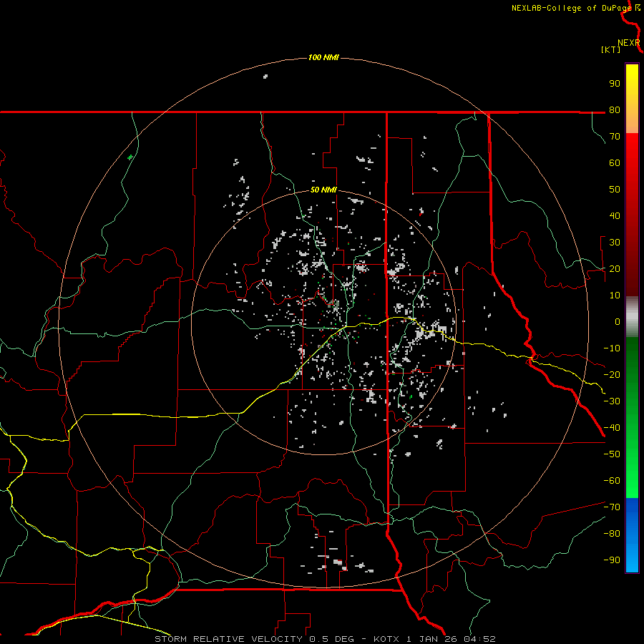
Task: Click the -10 value on velocity scale
Action: pos(612,348)
